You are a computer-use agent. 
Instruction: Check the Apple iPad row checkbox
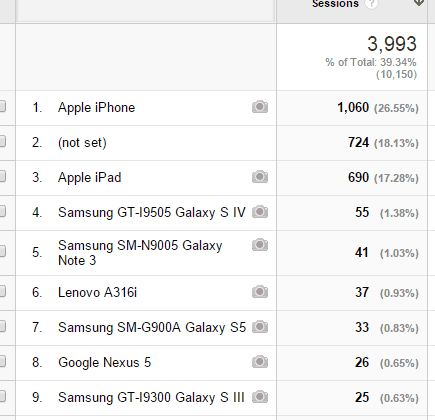pyautogui.click(x=2, y=176)
